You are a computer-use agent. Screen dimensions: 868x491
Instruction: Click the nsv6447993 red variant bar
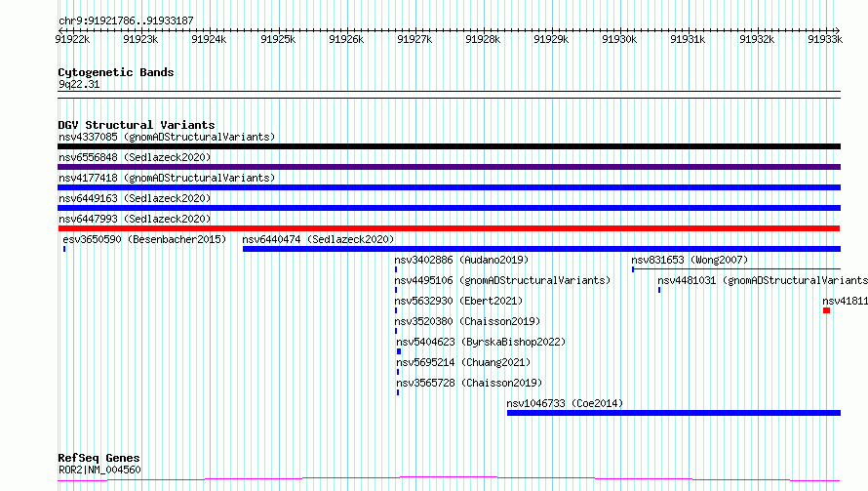coord(449,228)
